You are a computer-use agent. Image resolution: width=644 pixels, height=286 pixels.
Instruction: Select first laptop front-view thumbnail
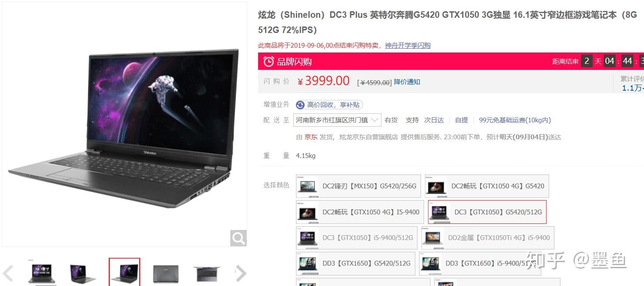(x=42, y=273)
